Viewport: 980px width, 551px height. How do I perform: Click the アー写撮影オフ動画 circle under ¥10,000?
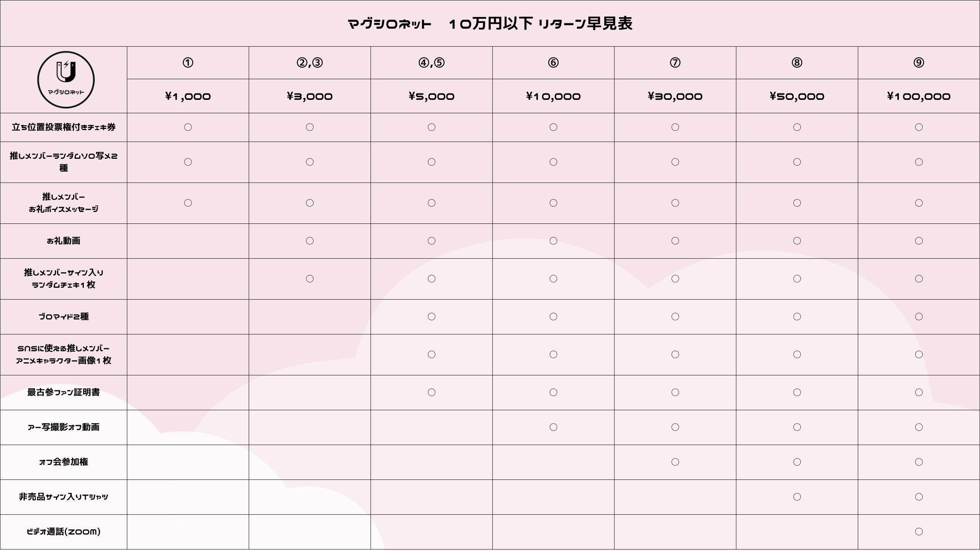coord(553,427)
